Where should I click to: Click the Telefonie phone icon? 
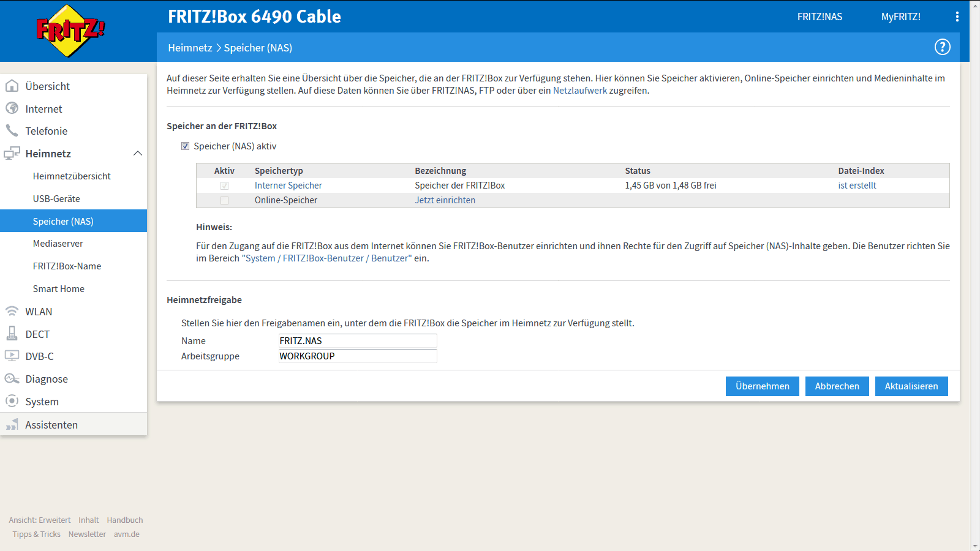[12, 130]
